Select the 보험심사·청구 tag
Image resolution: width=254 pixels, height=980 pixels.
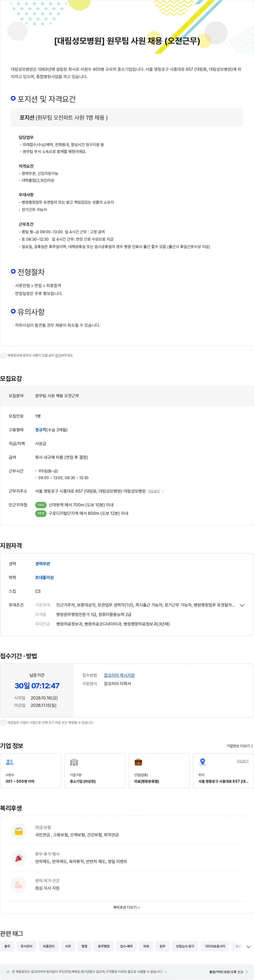tap(185, 946)
